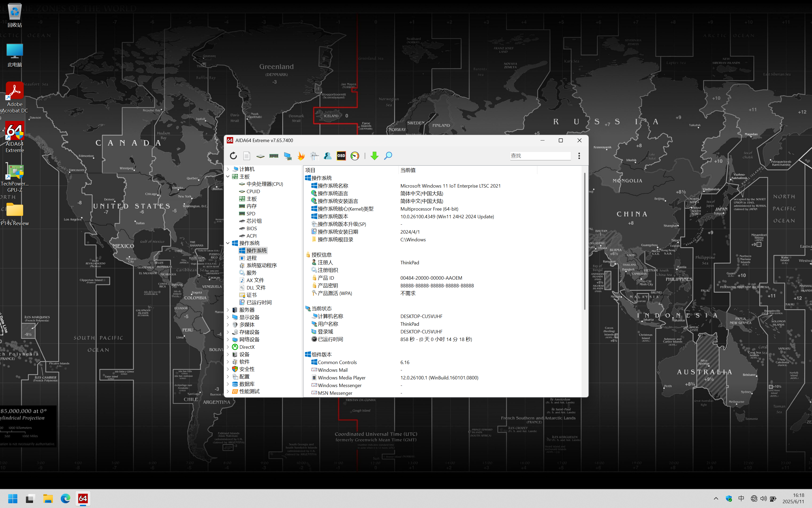Open Microsoft Edge from taskbar
This screenshot has width=812, height=508.
coord(66,498)
